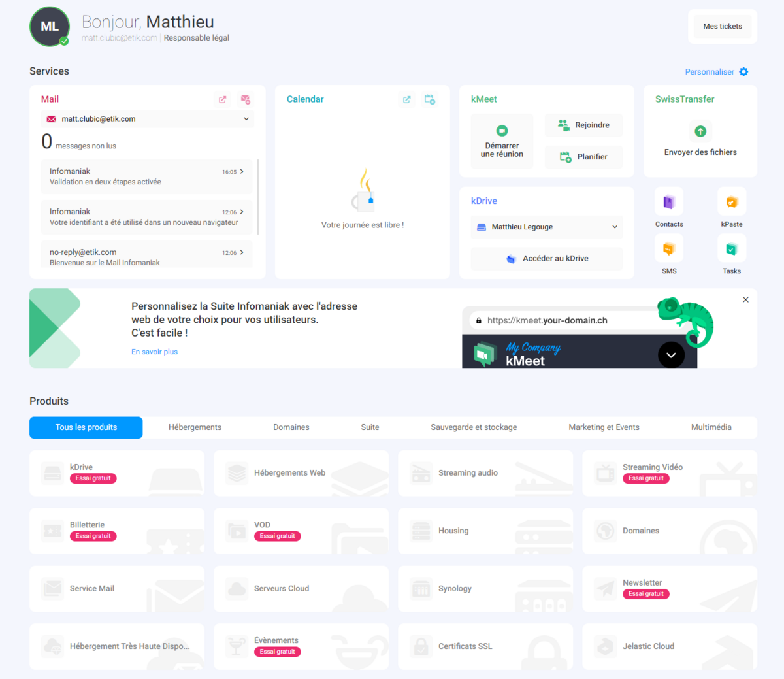Open the Service Mail product card
Image resolution: width=784 pixels, height=679 pixels.
coord(117,589)
